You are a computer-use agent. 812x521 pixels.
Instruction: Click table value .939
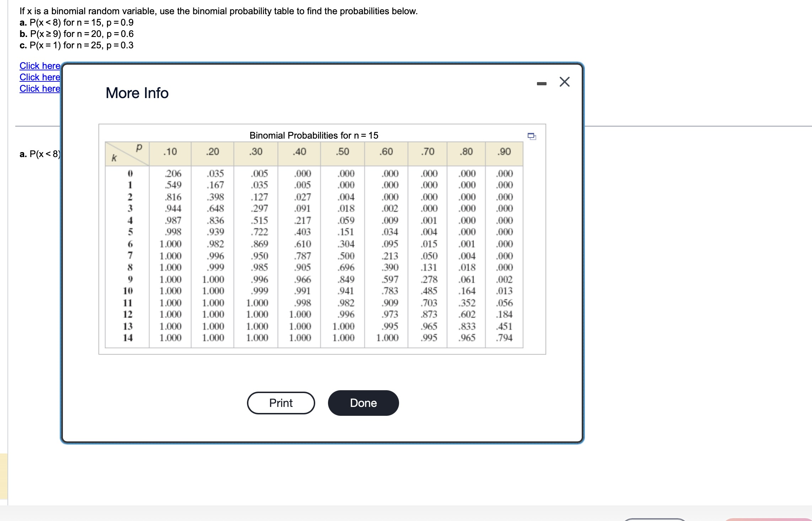(215, 232)
